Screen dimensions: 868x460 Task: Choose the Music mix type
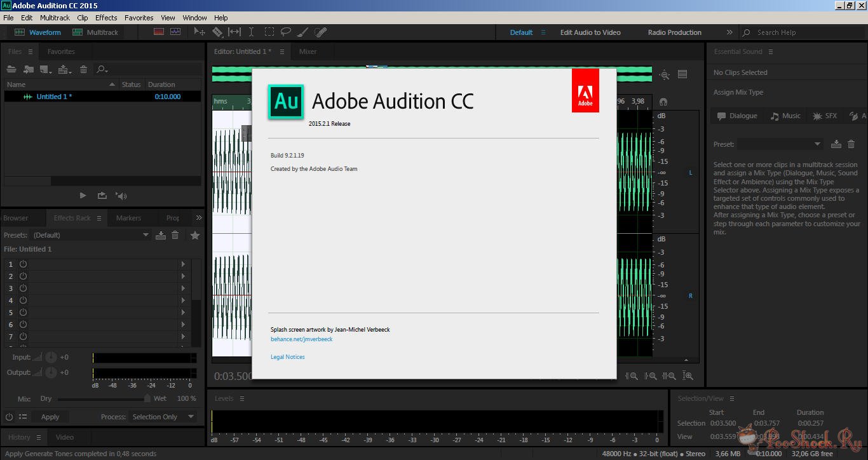[785, 116]
